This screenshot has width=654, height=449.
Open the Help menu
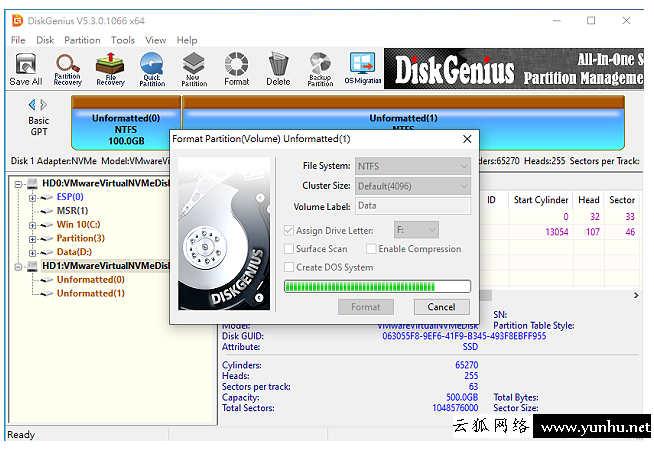click(187, 40)
